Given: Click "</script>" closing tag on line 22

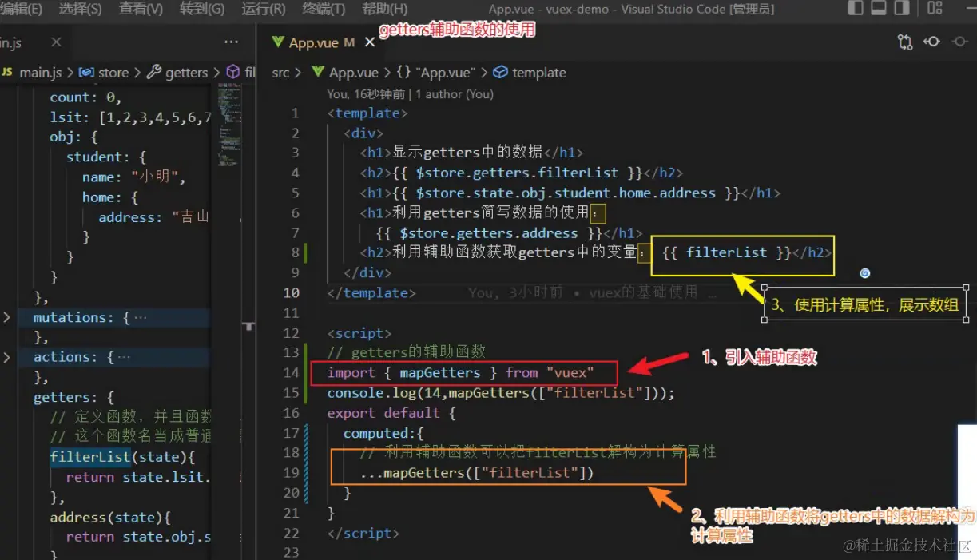Looking at the screenshot, I should click(363, 533).
